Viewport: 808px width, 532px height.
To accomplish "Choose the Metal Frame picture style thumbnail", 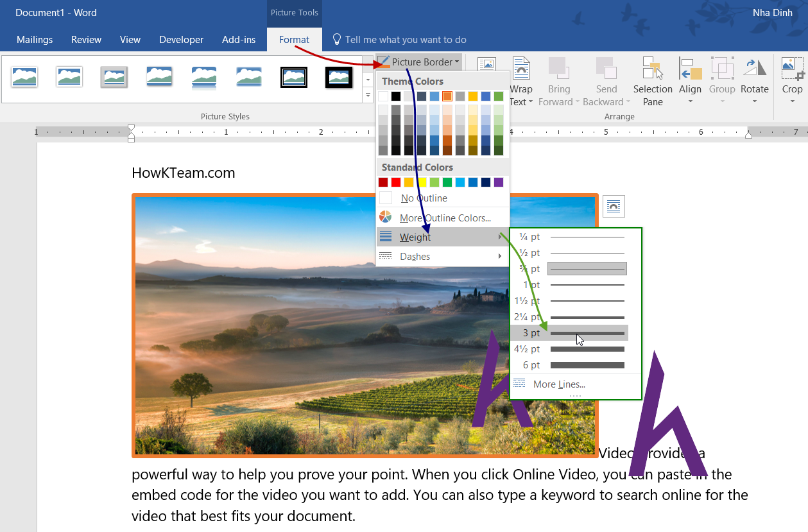I will coord(114,78).
